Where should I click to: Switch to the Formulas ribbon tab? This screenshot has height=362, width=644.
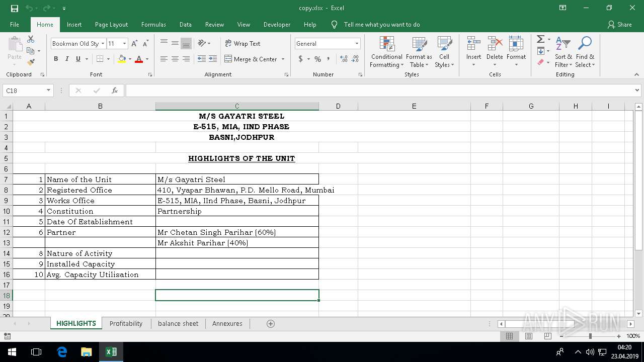tap(153, 25)
